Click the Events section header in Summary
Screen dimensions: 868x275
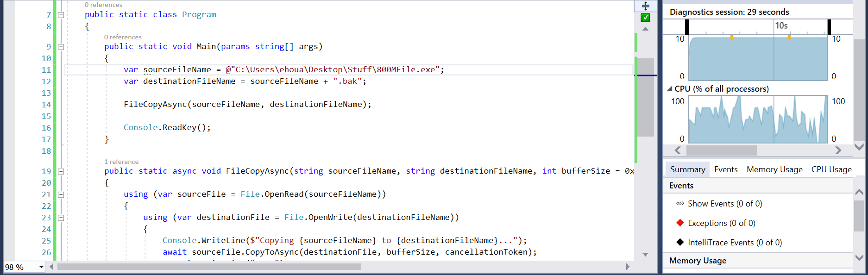(x=681, y=186)
